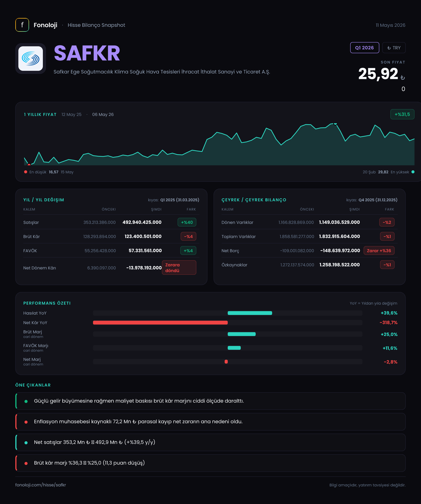The width and height of the screenshot is (421, 504).
Task: Click the Brüt Kâr value 123.400.501.000
Action: (143, 236)
